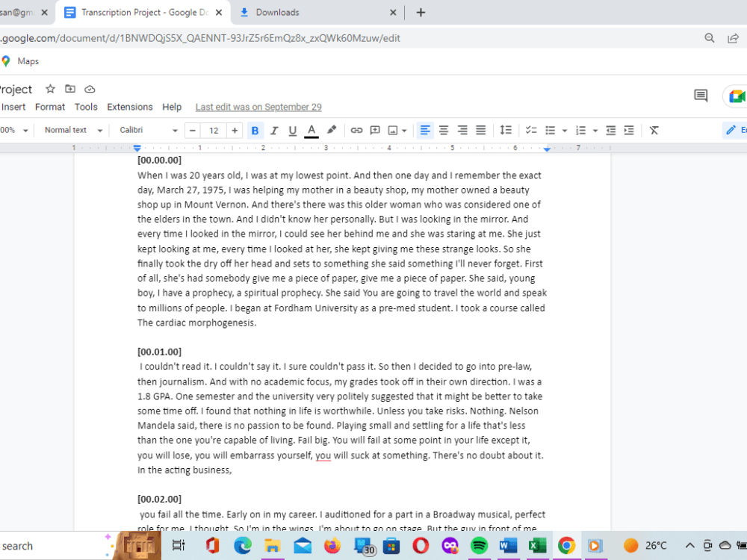This screenshot has width=747, height=560.
Task: Open the Normal text style dropdown
Action: click(x=73, y=131)
